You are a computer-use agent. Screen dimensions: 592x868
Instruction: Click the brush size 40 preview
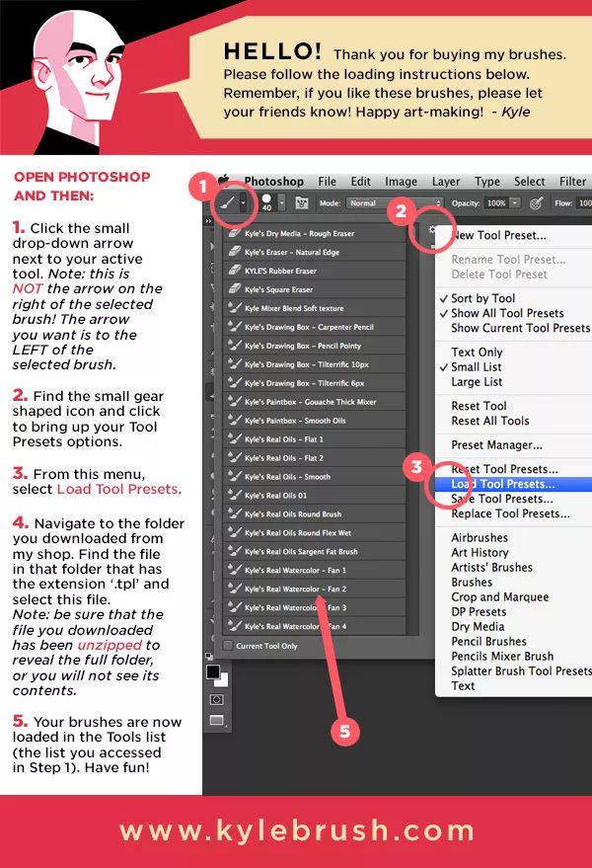click(x=266, y=202)
